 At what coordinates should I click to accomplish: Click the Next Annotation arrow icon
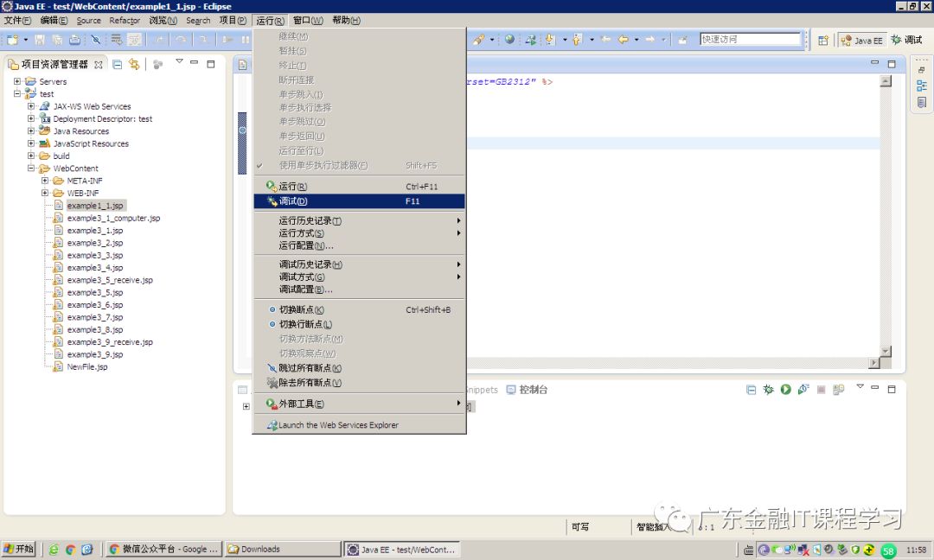[x=549, y=40]
